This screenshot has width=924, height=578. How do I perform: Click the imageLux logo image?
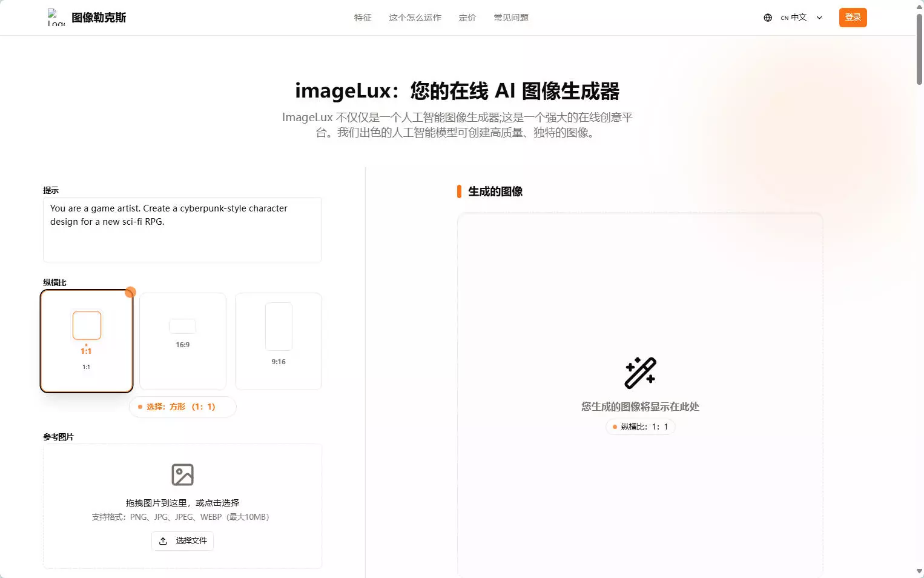pyautogui.click(x=56, y=18)
